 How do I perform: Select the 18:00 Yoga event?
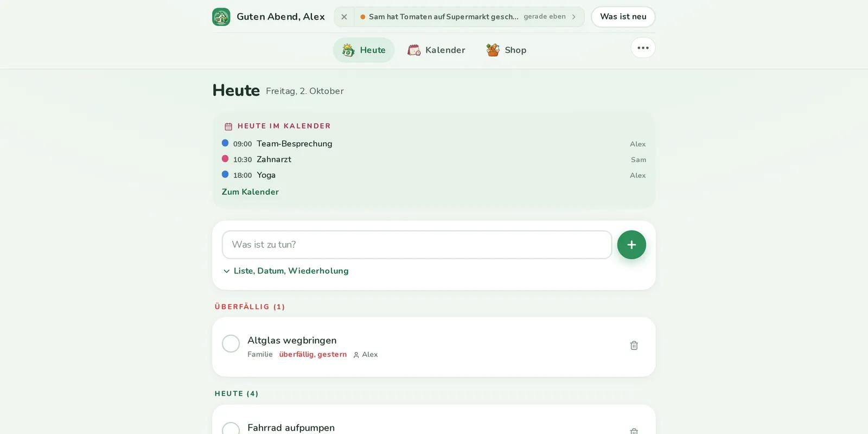(434, 175)
